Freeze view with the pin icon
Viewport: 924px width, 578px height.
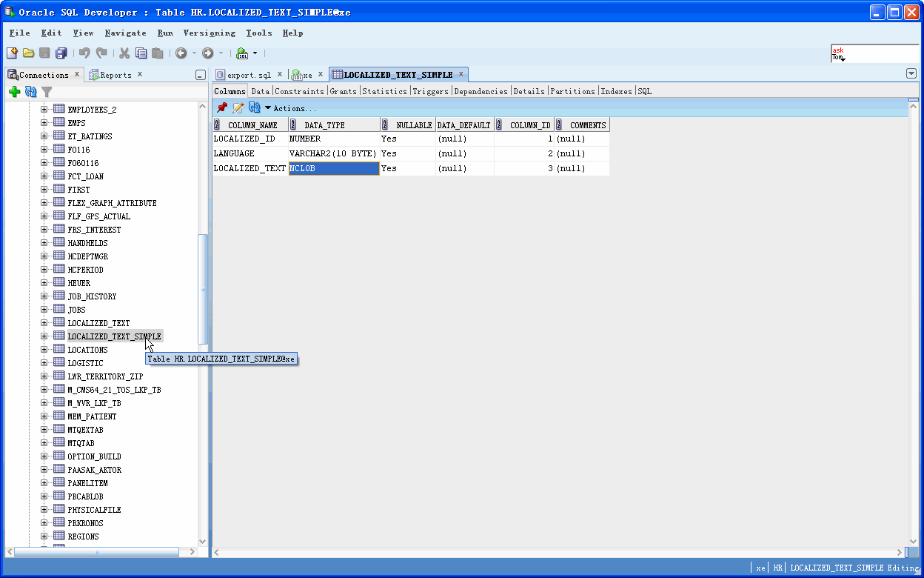[x=221, y=107]
